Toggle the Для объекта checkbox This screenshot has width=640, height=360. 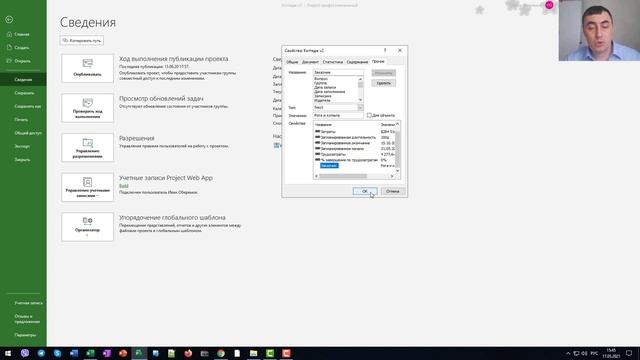point(369,116)
